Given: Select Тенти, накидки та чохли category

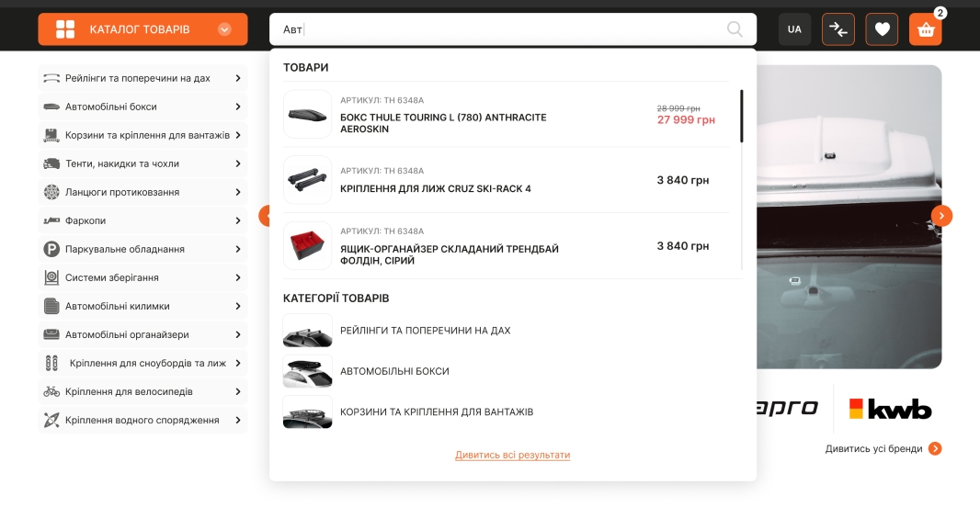Looking at the screenshot, I should coord(121,163).
